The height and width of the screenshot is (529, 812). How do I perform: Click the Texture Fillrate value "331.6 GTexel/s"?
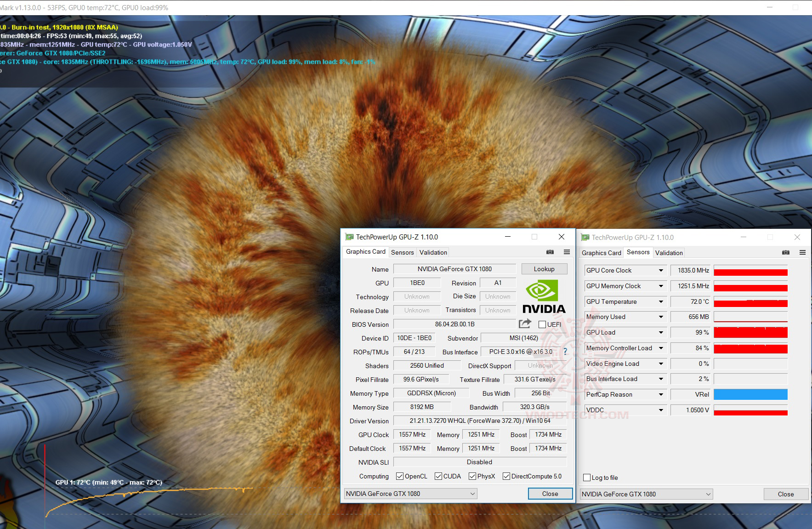coord(535,379)
